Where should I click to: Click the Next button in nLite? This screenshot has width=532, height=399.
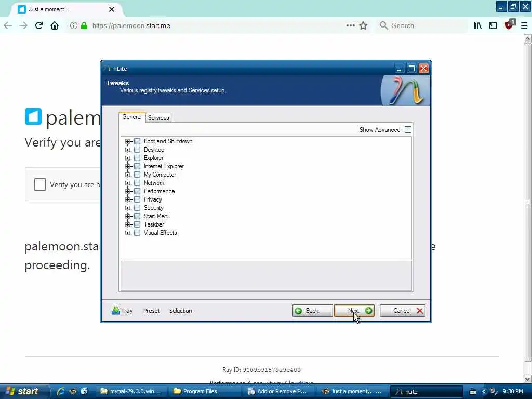[x=354, y=311]
